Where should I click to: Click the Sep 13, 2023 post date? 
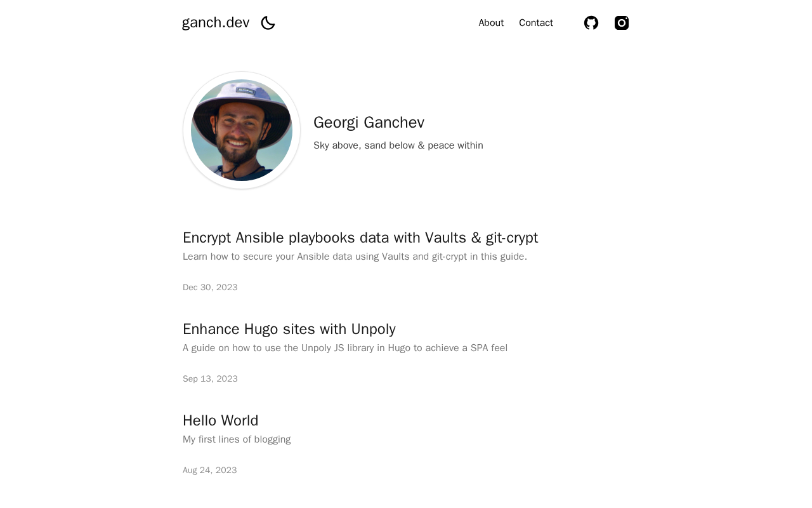point(210,379)
